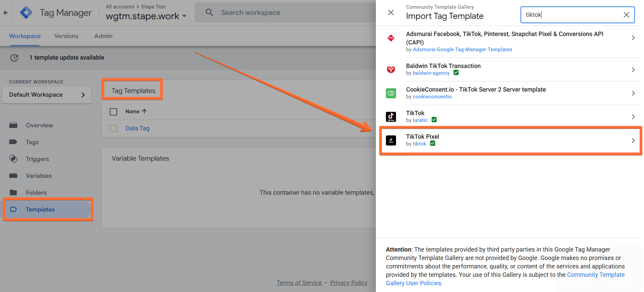Expand the Default Workspace selector
The height and width of the screenshot is (292, 644).
pos(47,95)
